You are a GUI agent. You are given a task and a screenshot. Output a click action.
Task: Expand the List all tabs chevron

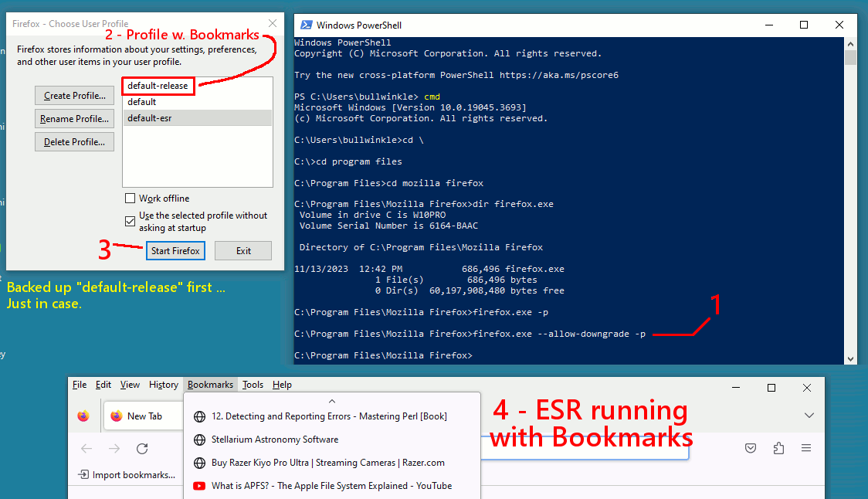click(x=809, y=416)
